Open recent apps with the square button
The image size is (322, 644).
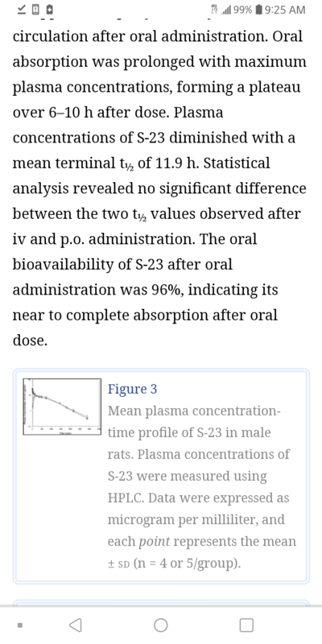pos(246,625)
